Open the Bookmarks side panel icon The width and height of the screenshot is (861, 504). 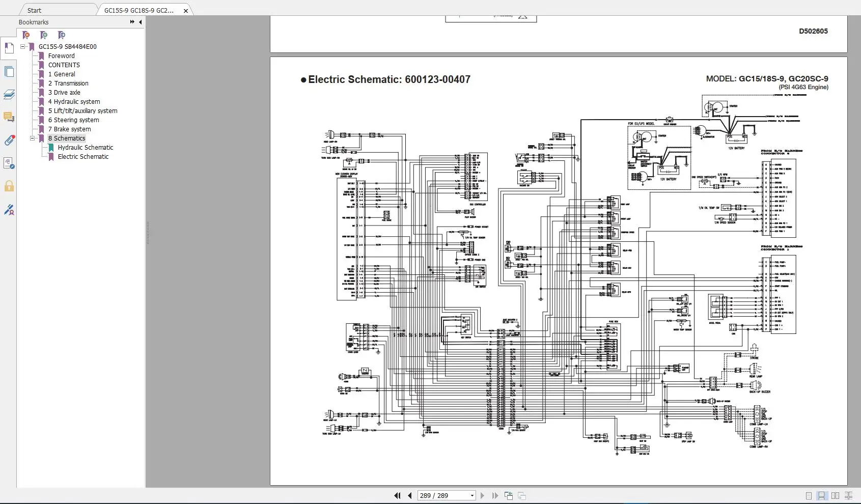click(x=9, y=48)
